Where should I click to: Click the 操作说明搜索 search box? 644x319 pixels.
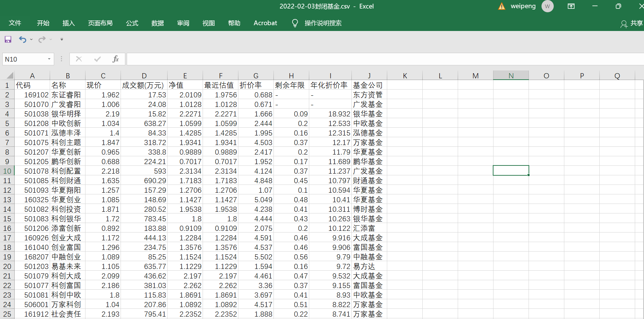tap(323, 23)
